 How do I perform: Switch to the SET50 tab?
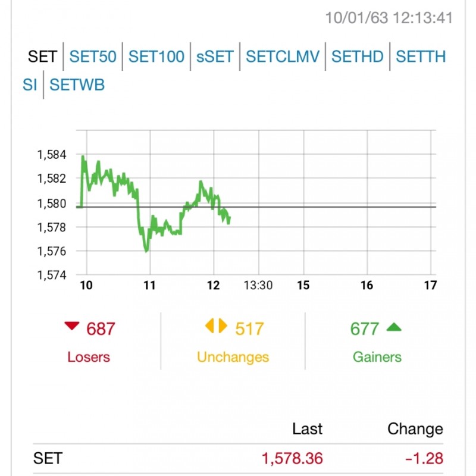tap(93, 57)
